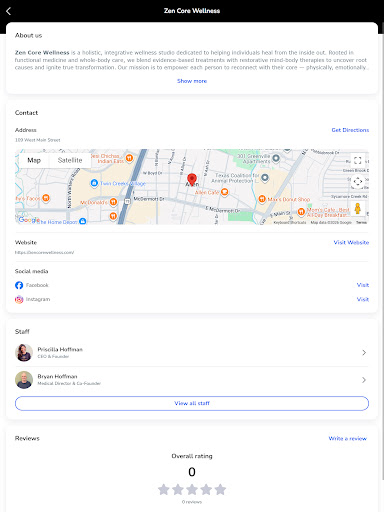This screenshot has height=512, width=384.
Task: Select Desi Chowrastha Indian Eats marker
Action: tap(129, 158)
